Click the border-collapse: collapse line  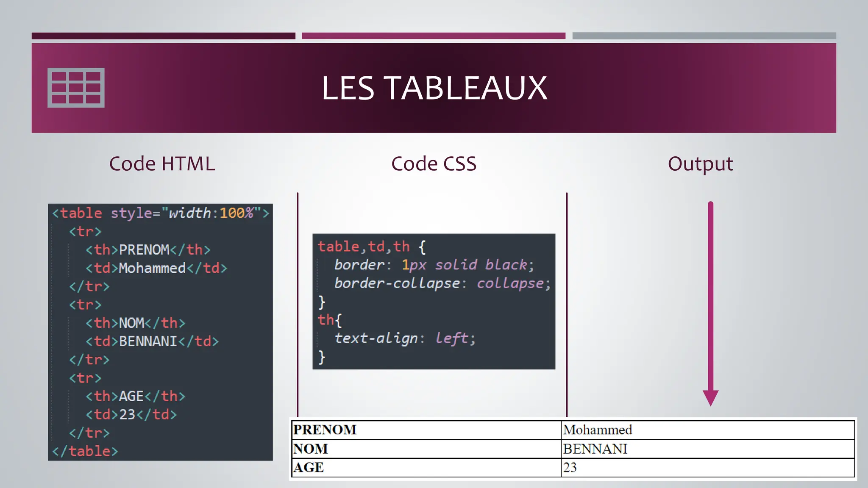[x=442, y=283]
